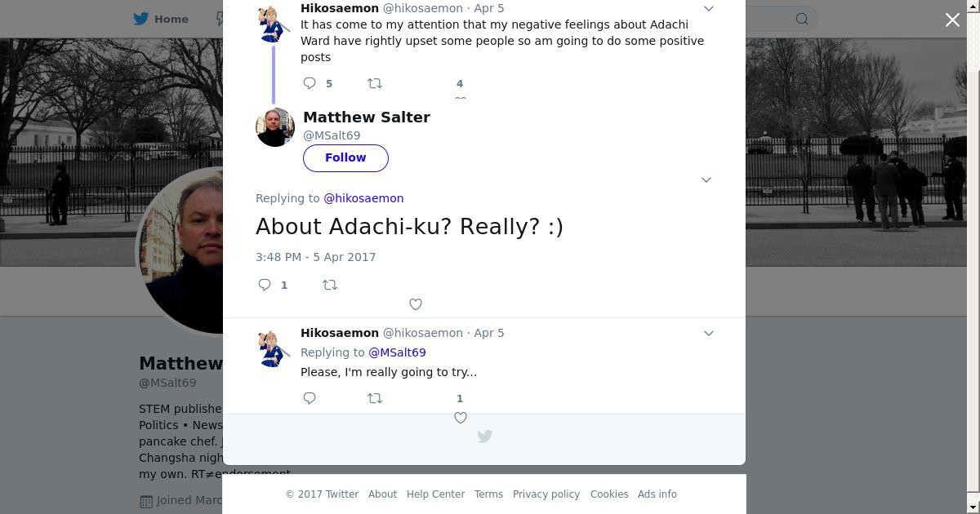This screenshot has width=980, height=514.
Task: Like the 'About Adachi-ku?' tweet
Action: 416,304
